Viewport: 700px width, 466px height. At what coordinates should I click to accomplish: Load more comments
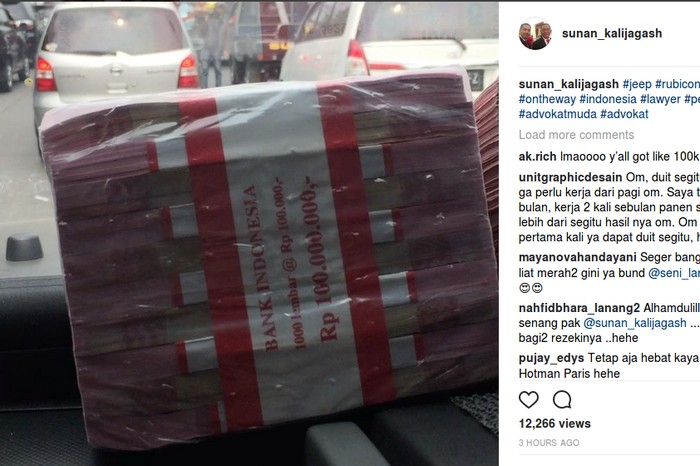click(x=576, y=135)
